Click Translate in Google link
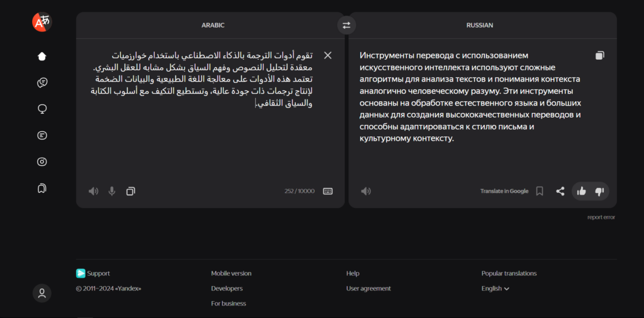644x318 pixels. (x=504, y=191)
